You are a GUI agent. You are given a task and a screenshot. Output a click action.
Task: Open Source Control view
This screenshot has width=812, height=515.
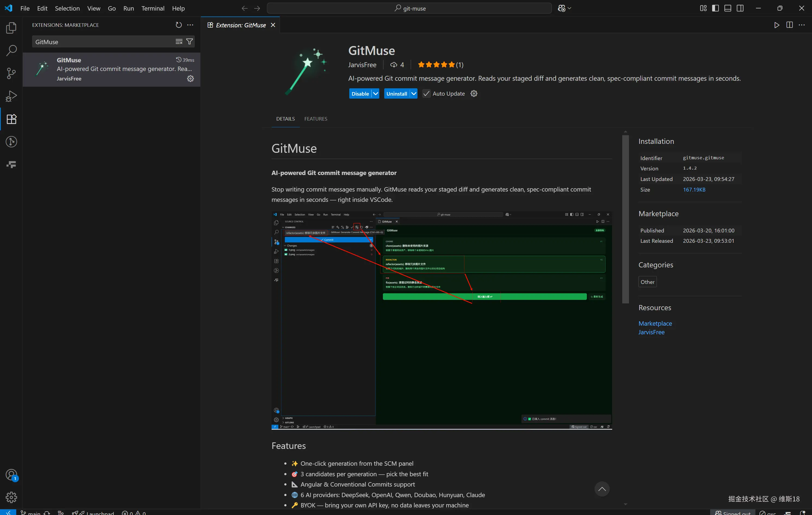click(x=11, y=73)
